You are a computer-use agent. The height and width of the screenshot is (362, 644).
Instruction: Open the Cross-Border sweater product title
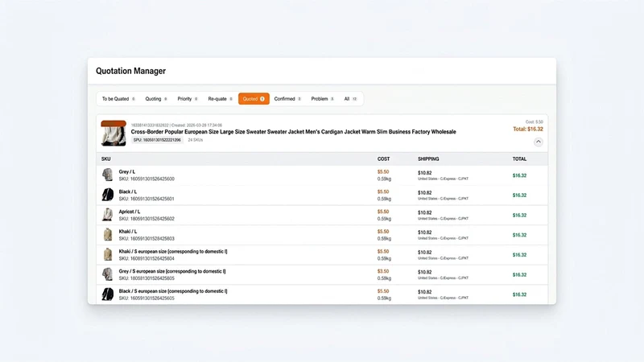[x=293, y=132]
